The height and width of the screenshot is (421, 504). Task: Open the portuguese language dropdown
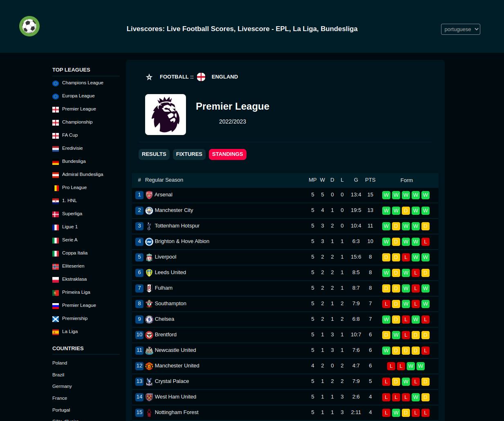click(x=460, y=29)
